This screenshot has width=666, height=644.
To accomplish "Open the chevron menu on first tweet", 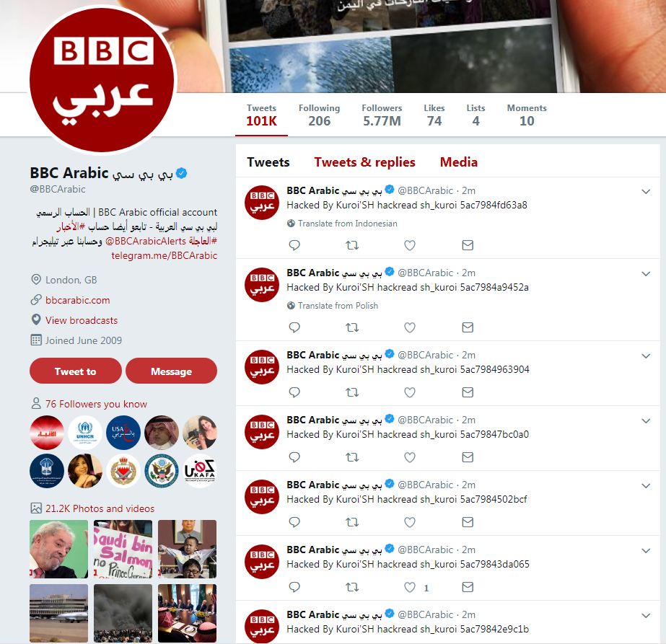I will [646, 191].
